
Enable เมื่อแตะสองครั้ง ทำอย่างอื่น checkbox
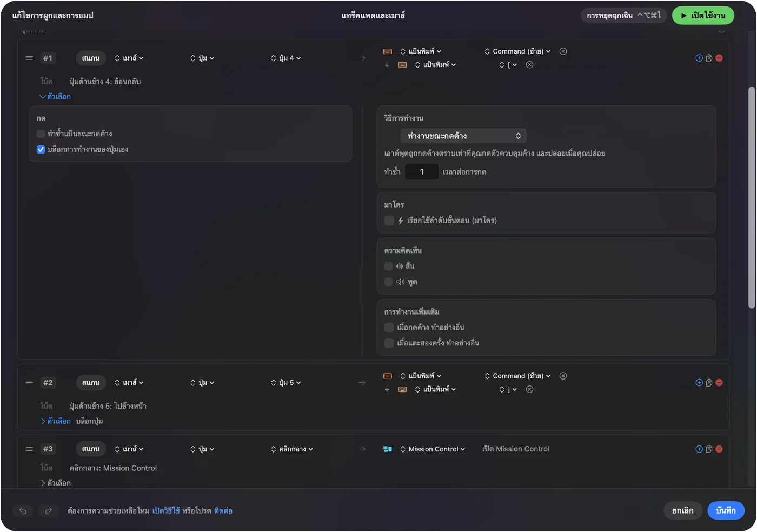tap(389, 343)
